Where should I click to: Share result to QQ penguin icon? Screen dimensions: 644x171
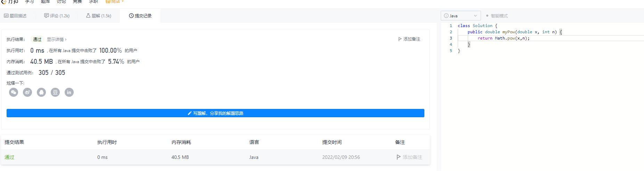tap(41, 92)
